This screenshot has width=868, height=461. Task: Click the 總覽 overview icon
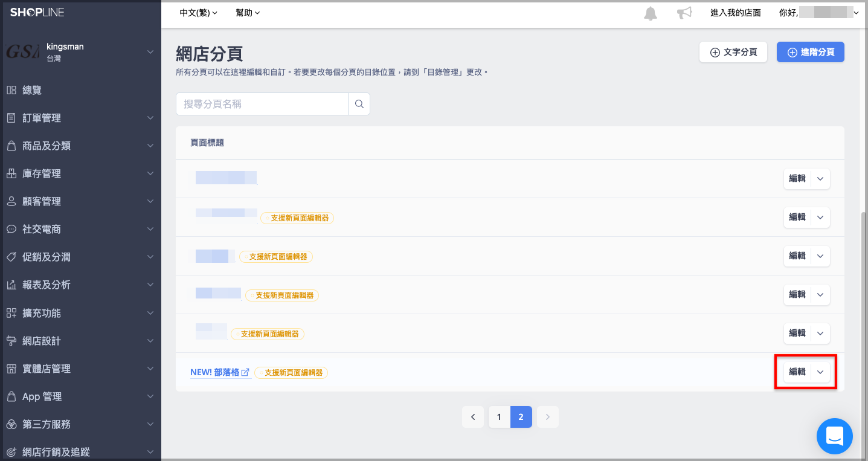11,90
